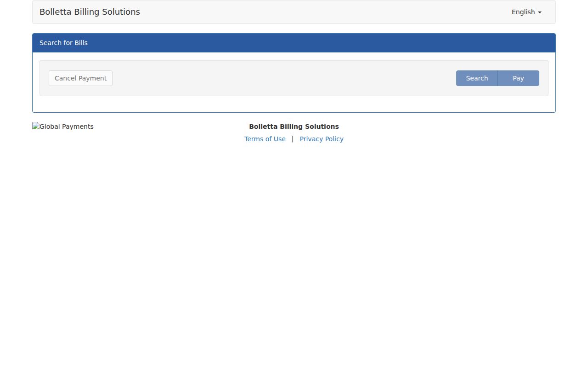Screen dimensions: 588x368
Task: Click the Bolletta Billing Solutions header brand
Action: coord(90,12)
